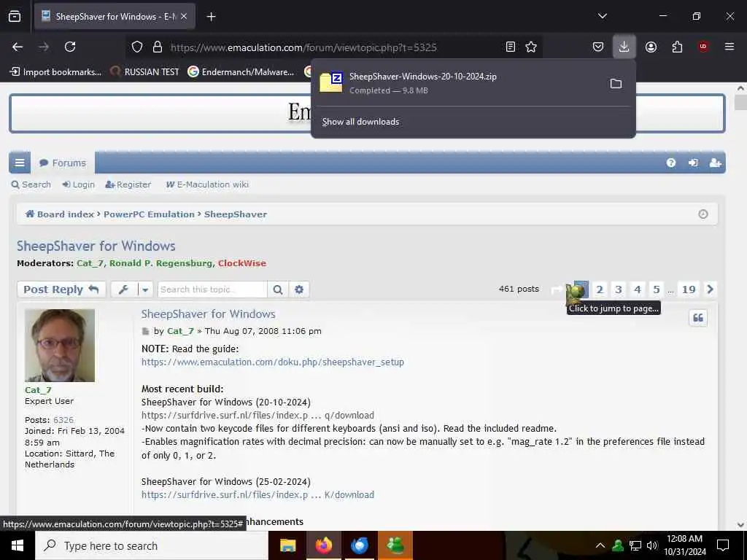Viewport: 747px width, 560px height.
Task: Go to page 2 of topic
Action: [x=600, y=289]
